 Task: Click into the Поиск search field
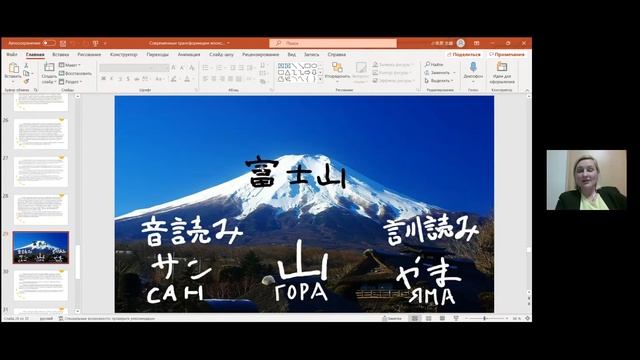[333, 43]
